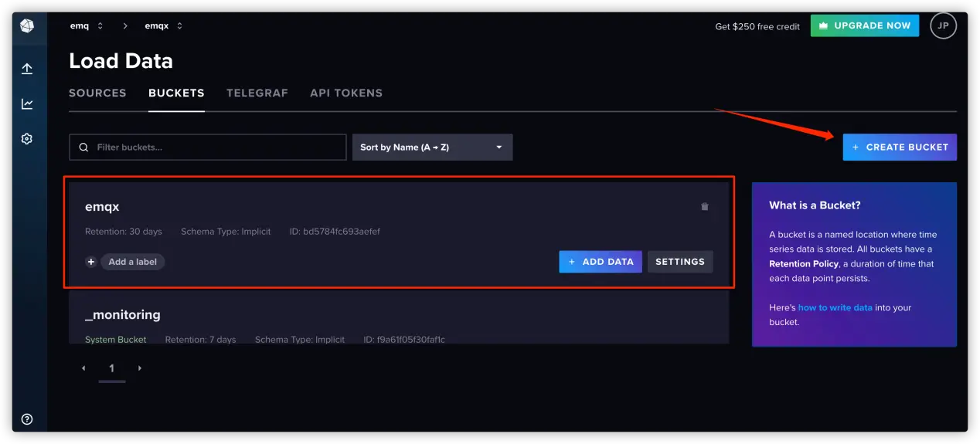Open the Help question mark icon

[x=27, y=420]
